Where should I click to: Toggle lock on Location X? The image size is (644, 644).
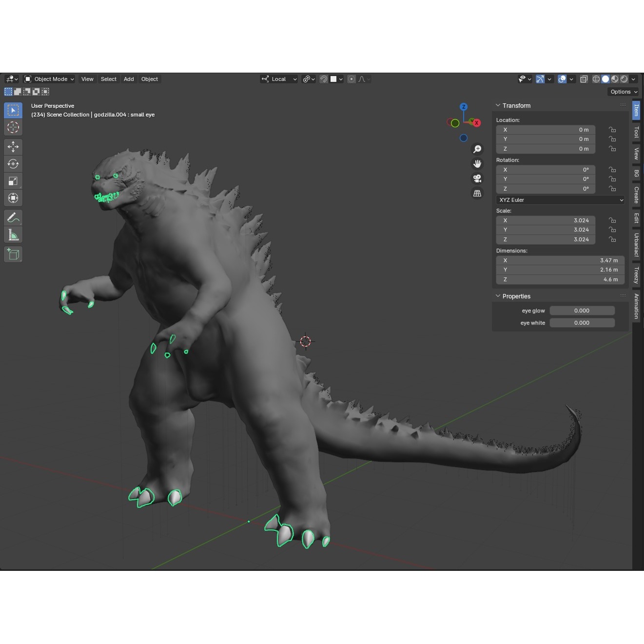pos(612,130)
